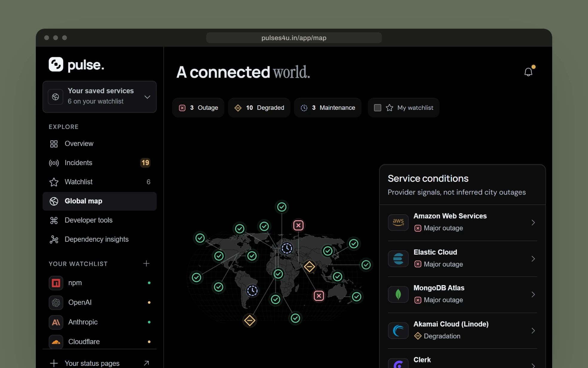This screenshot has height=368, width=588.
Task: Filter map by Outage
Action: pyautogui.click(x=198, y=108)
